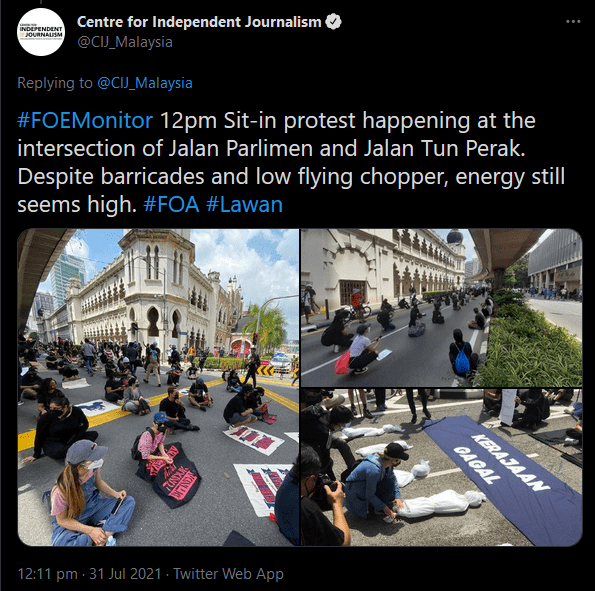Open the #Lawan hashtag
Image resolution: width=595 pixels, height=591 pixels.
[x=244, y=204]
